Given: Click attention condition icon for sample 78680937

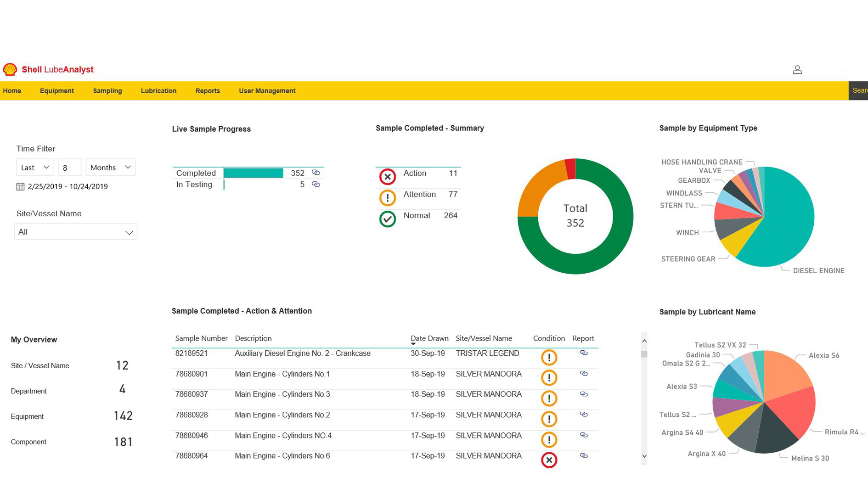Looking at the screenshot, I should [549, 398].
